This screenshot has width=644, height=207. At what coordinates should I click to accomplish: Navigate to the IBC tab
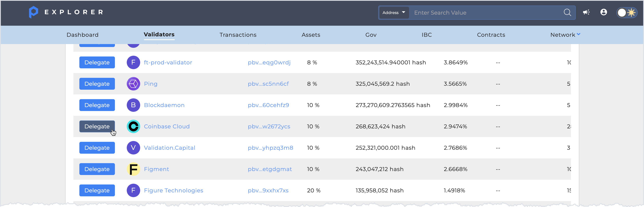427,35
